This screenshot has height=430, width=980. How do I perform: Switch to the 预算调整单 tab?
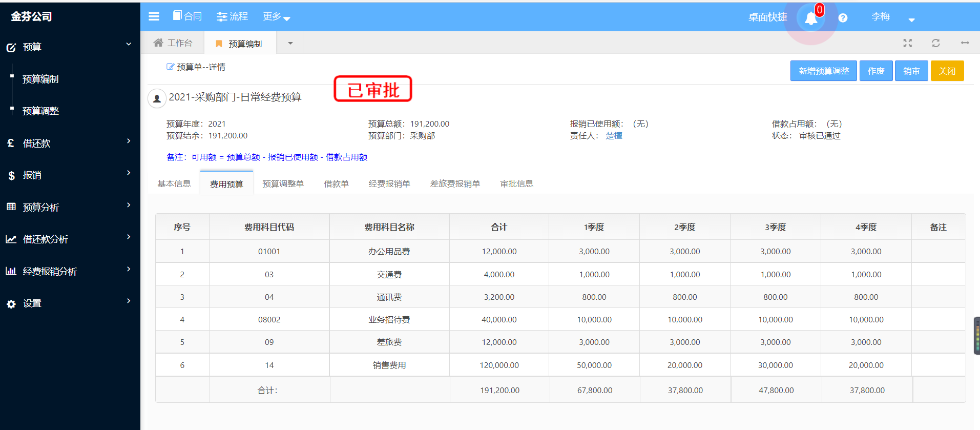(x=283, y=183)
